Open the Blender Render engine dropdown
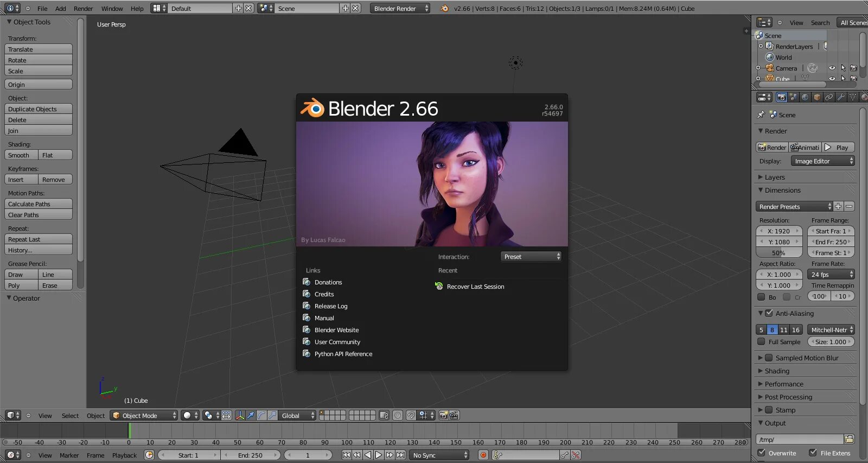Image resolution: width=868 pixels, height=463 pixels. [400, 8]
